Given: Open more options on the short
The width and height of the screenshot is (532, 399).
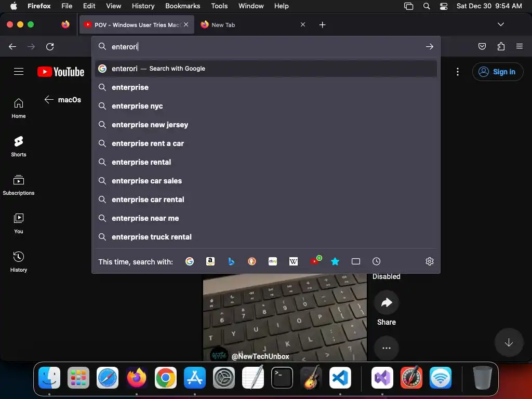Looking at the screenshot, I should (387, 348).
